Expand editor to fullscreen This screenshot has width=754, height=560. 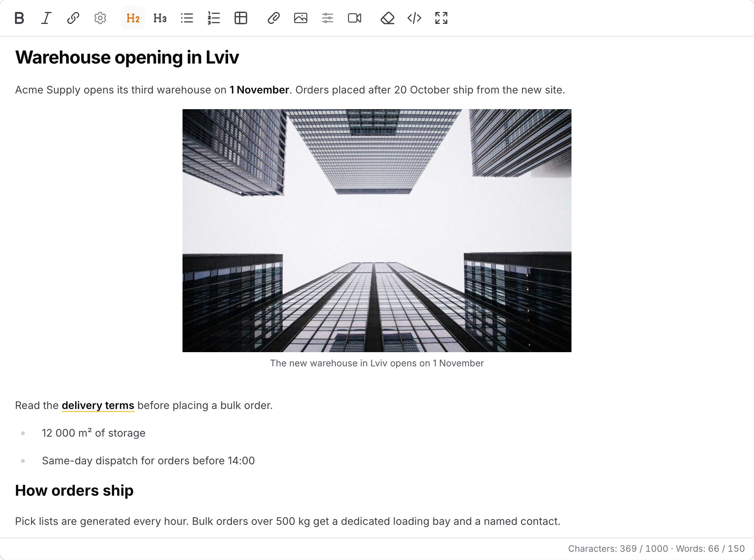pyautogui.click(x=441, y=18)
